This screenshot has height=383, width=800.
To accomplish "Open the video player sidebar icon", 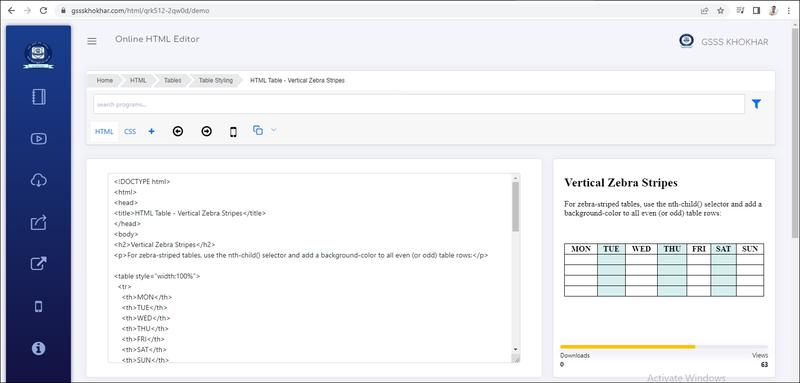I will tap(39, 138).
